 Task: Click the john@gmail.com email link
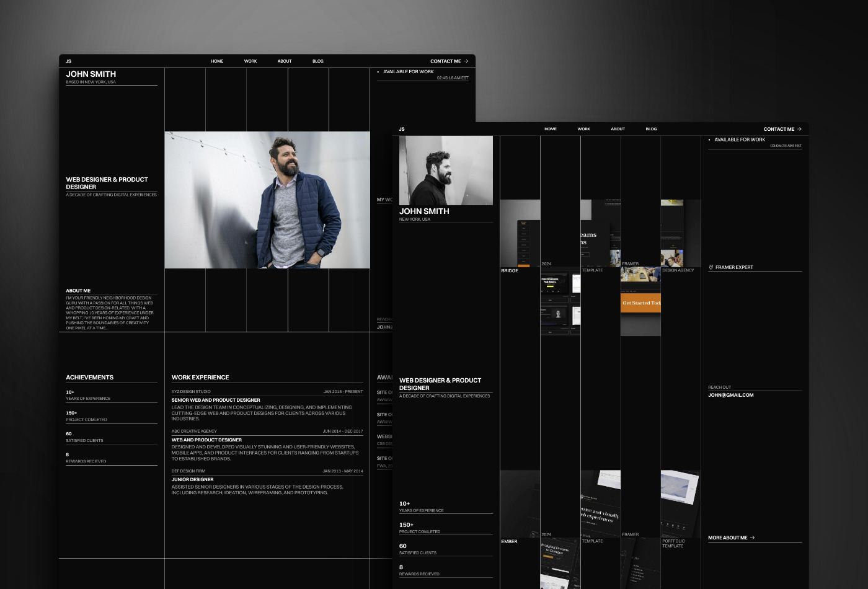(x=731, y=395)
